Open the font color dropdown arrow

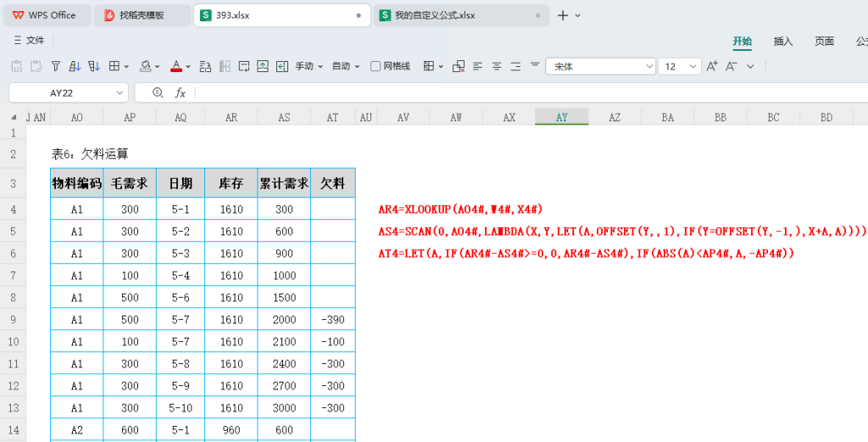click(x=188, y=67)
